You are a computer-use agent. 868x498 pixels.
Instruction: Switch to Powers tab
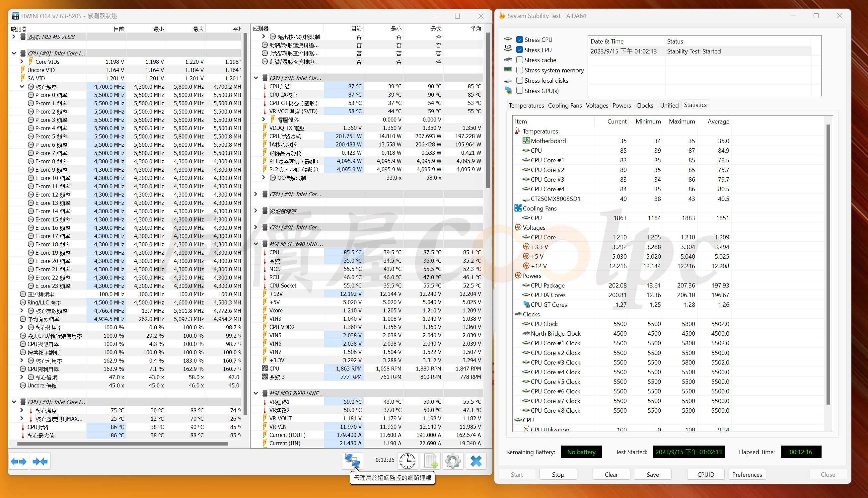pyautogui.click(x=621, y=105)
